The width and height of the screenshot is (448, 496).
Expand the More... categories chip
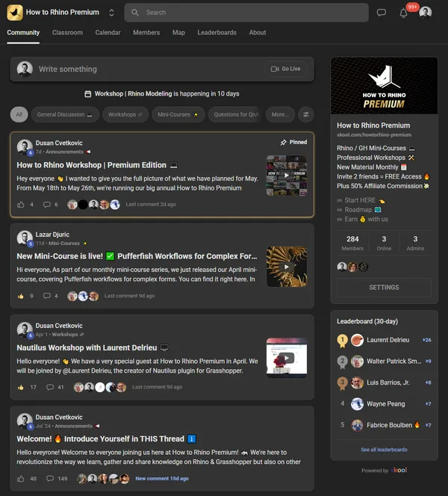point(280,114)
